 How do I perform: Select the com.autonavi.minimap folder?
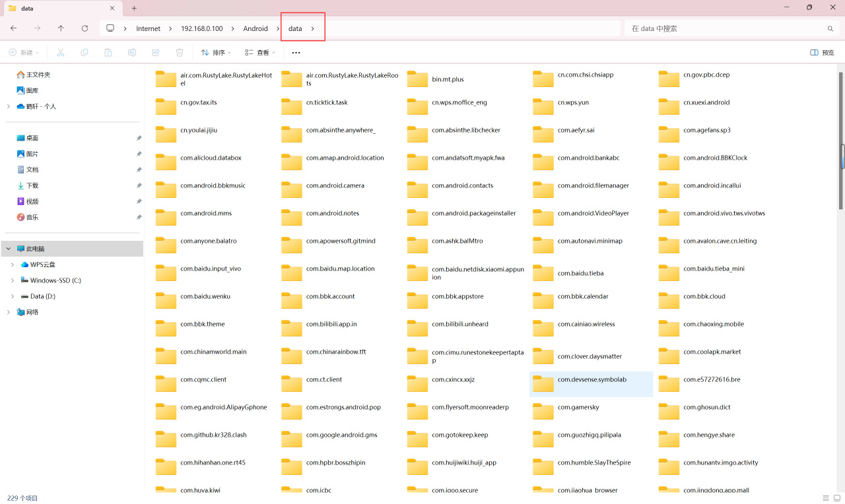pyautogui.click(x=591, y=245)
